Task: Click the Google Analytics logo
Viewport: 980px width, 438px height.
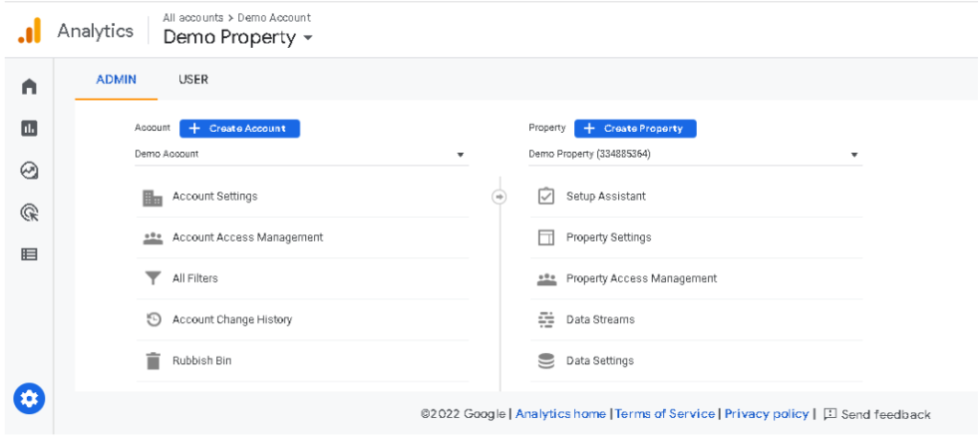Action: tap(30, 32)
